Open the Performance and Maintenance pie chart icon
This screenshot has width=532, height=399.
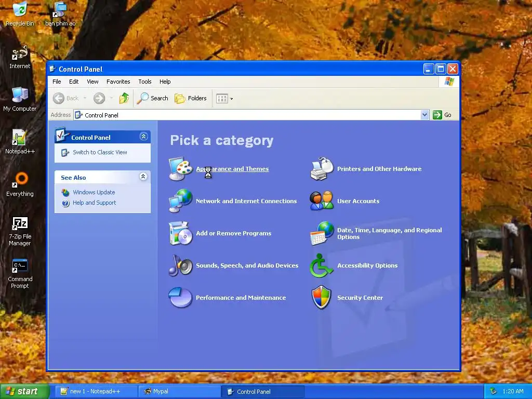(181, 298)
